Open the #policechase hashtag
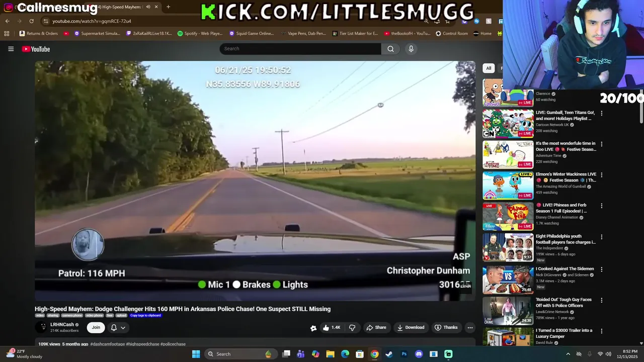The height and width of the screenshot is (362, 644). tap(173, 344)
